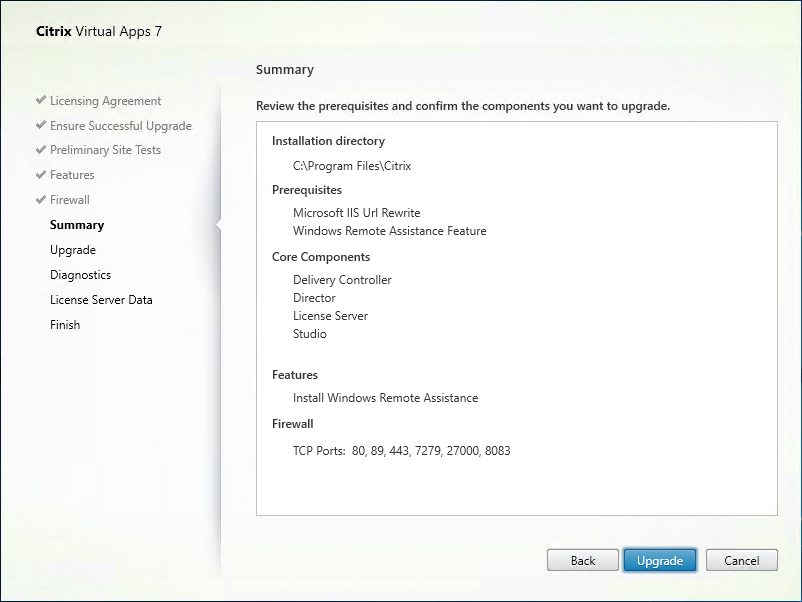This screenshot has height=602, width=802.
Task: Click Delivery Controller component
Action: click(342, 280)
